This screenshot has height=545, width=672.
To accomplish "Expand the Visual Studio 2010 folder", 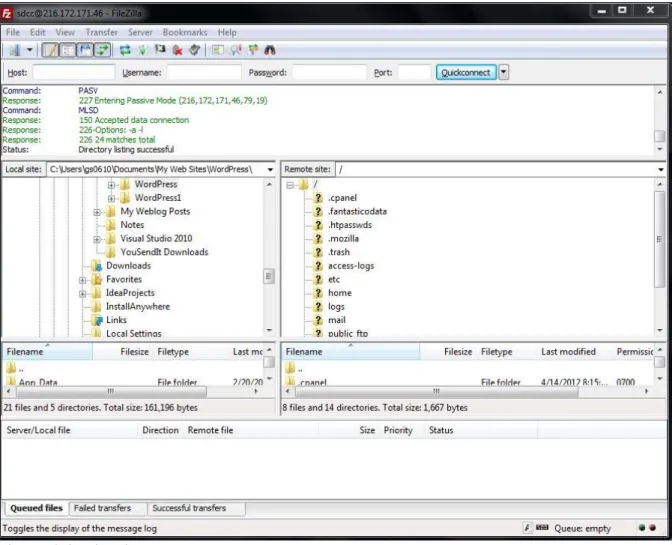I will (x=97, y=239).
